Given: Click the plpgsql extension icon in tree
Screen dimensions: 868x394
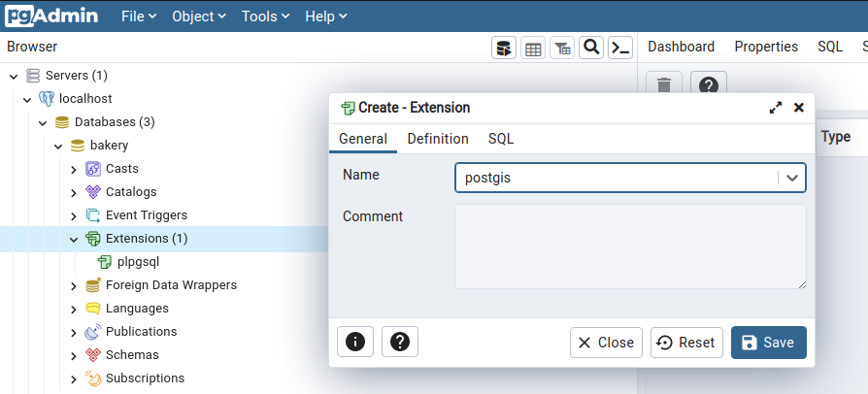Looking at the screenshot, I should click(x=105, y=262).
